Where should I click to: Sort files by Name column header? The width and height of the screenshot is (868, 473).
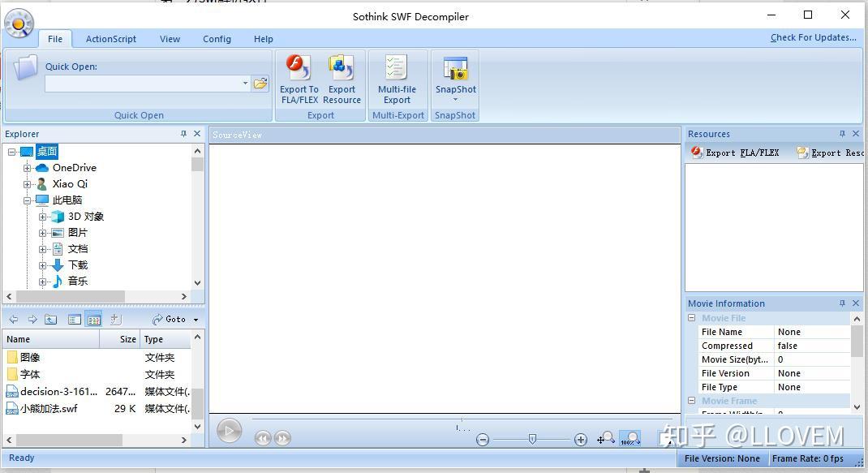click(x=51, y=339)
